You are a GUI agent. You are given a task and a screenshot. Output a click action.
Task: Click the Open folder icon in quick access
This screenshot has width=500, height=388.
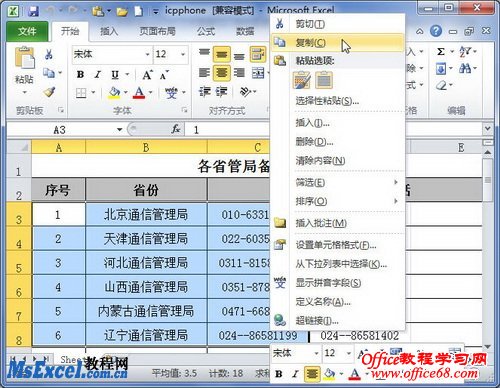[x=122, y=12]
